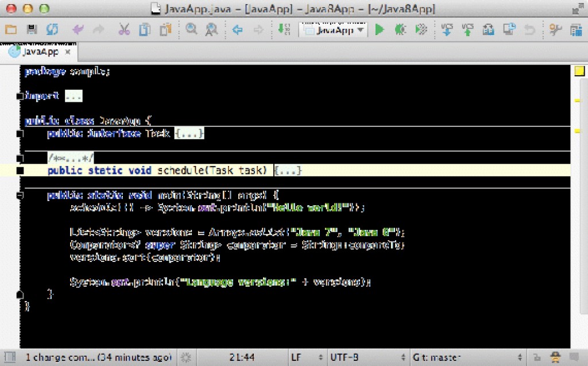This screenshot has height=366, width=588.
Task: Navigate back with the blue left arrow
Action: click(x=237, y=29)
